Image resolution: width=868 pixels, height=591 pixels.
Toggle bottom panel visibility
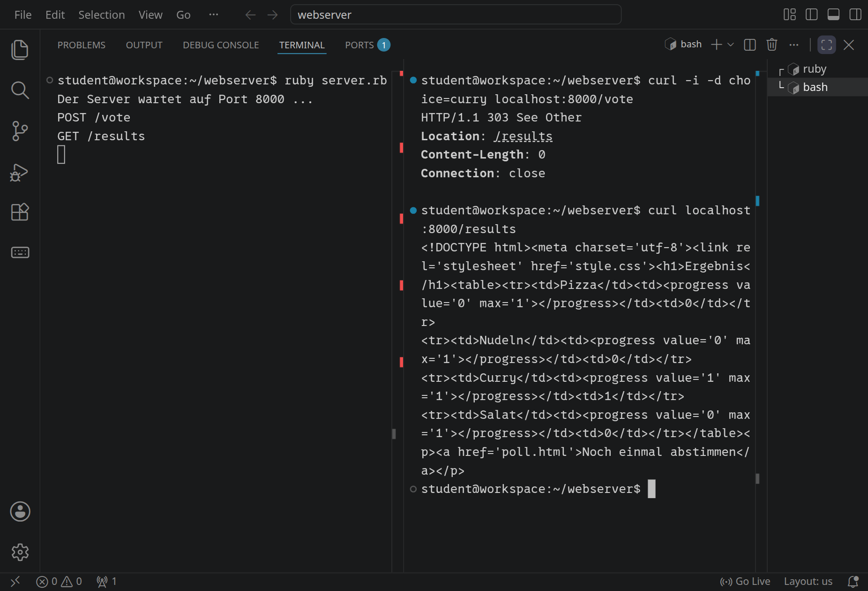pos(833,15)
